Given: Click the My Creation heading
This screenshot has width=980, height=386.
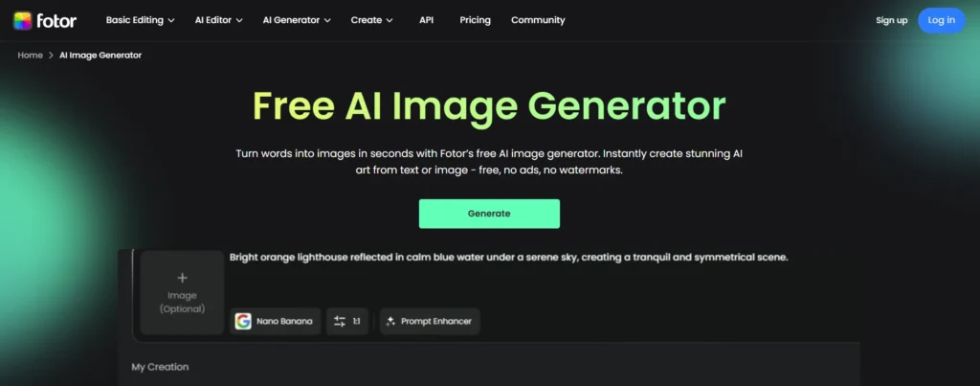Looking at the screenshot, I should tap(160, 367).
